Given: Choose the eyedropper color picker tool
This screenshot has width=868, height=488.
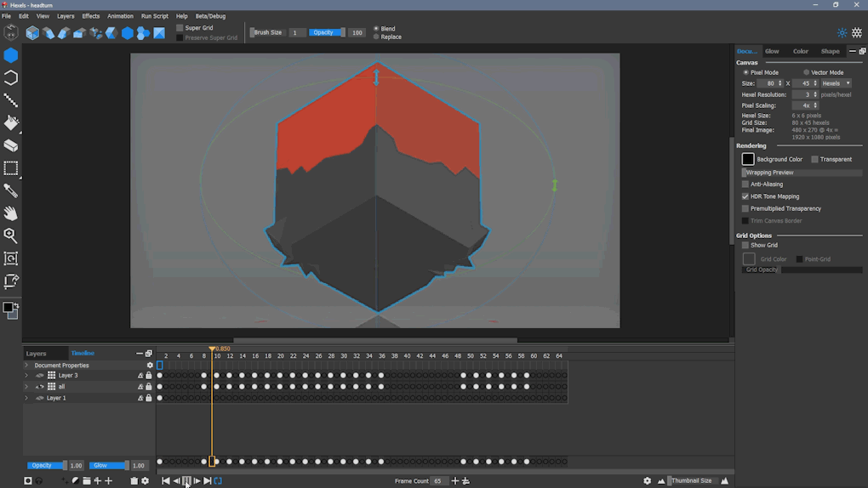Looking at the screenshot, I should point(11,191).
